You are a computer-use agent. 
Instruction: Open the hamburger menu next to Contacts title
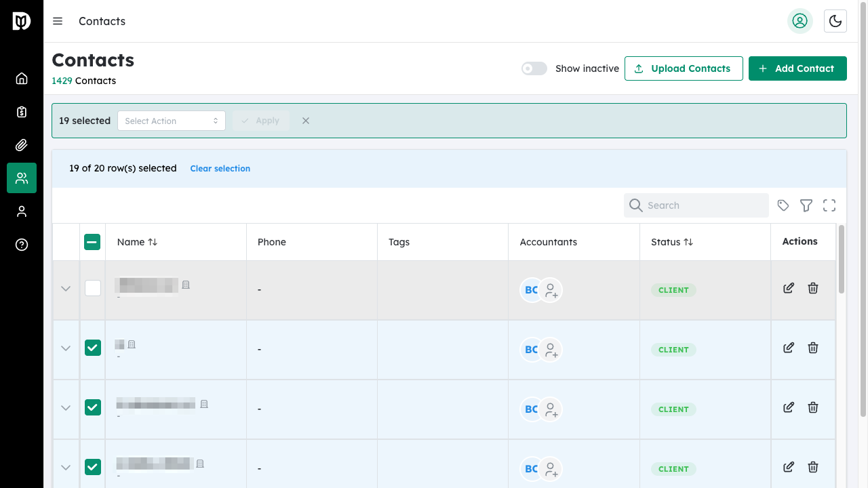pos(58,21)
